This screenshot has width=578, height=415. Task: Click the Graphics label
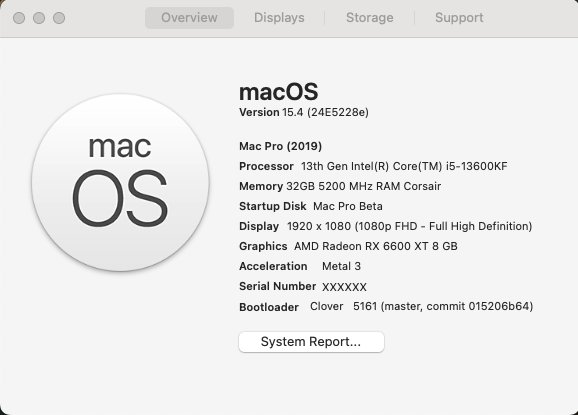point(263,246)
